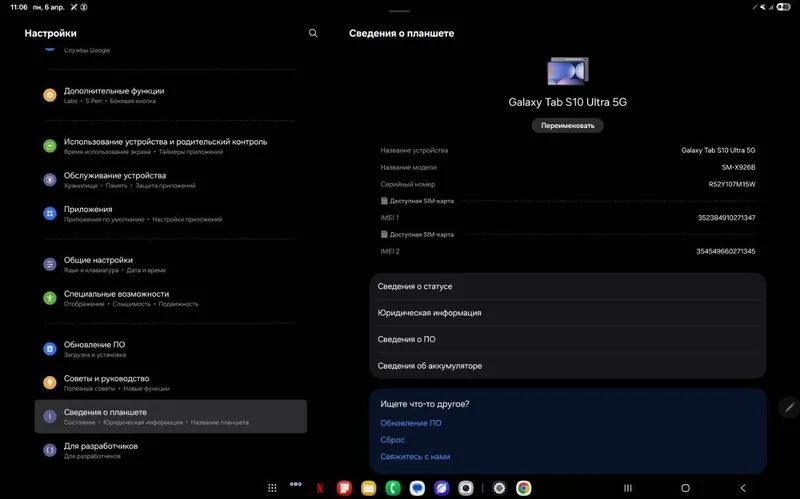Image resolution: width=800 pixels, height=499 pixels.
Task: Launch the Camera app from taskbar
Action: coord(466,488)
